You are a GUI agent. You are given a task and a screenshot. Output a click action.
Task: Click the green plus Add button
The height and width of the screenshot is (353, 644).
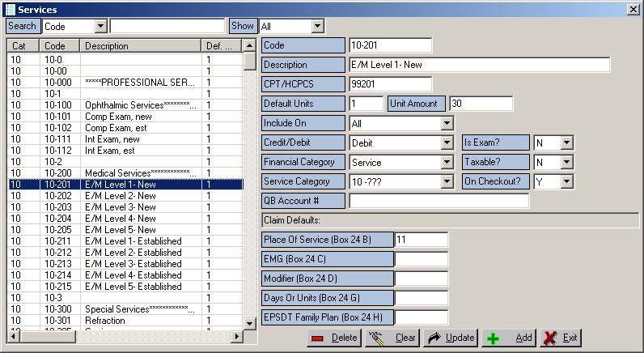(510, 338)
